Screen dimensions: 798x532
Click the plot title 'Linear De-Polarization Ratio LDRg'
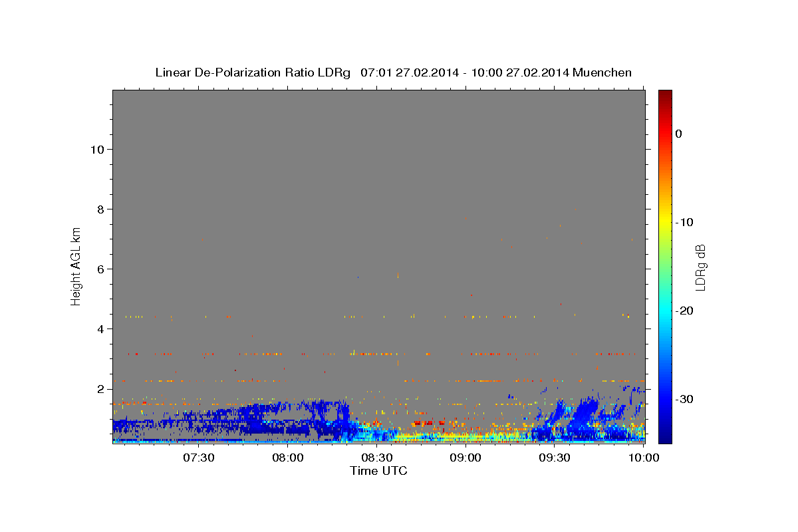253,72
